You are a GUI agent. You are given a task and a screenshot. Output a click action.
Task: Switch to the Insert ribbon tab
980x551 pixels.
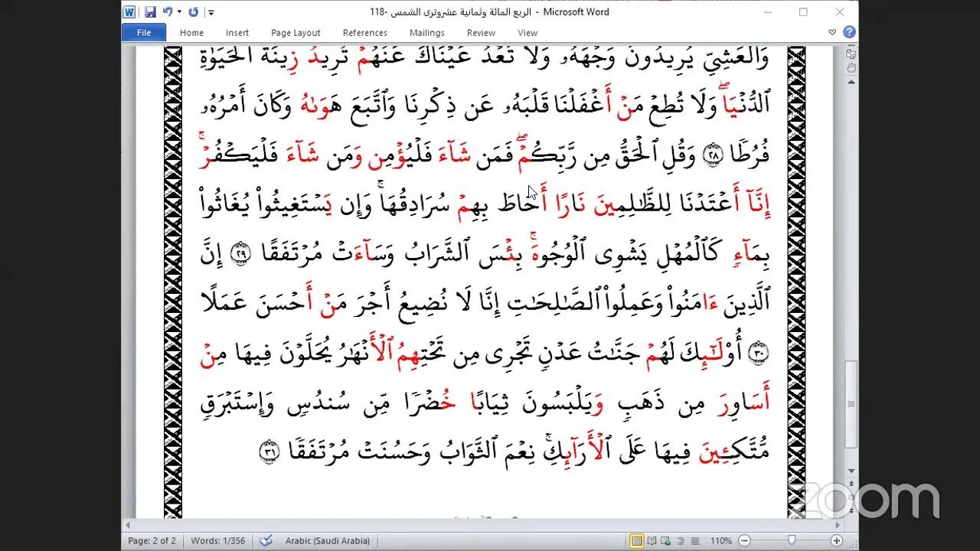237,33
